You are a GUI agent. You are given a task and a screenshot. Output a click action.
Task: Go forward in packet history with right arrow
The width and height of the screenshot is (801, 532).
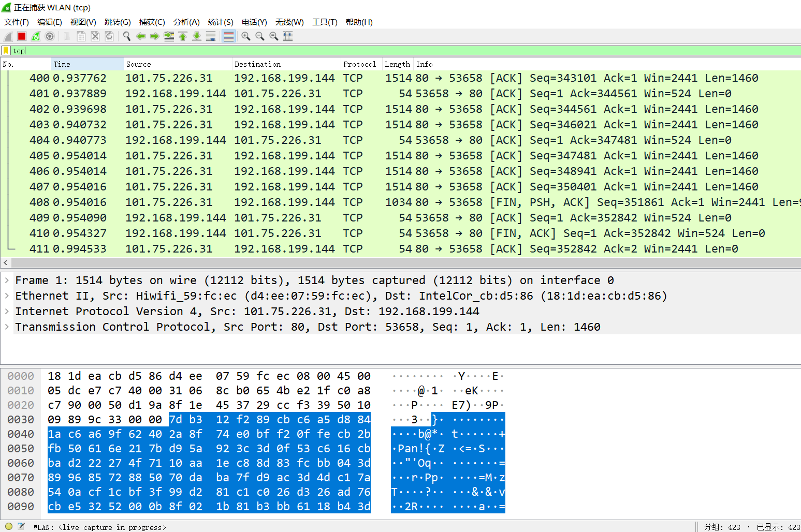[155, 36]
